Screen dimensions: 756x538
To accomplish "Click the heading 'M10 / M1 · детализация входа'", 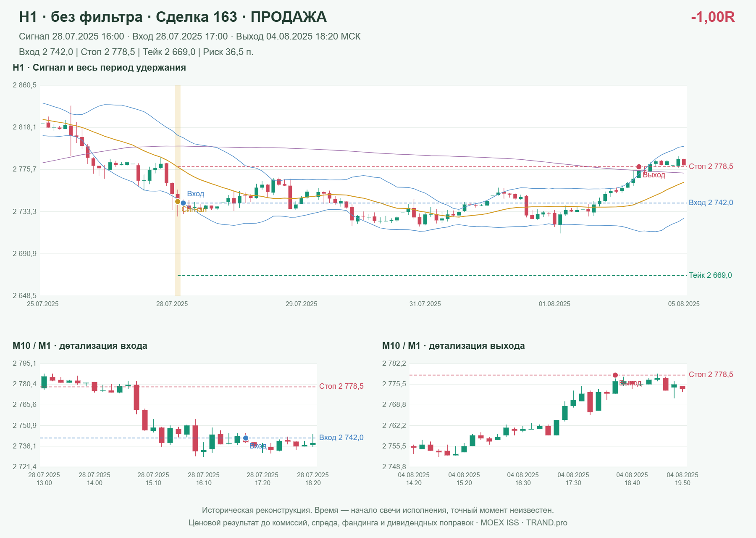I will click(80, 346).
